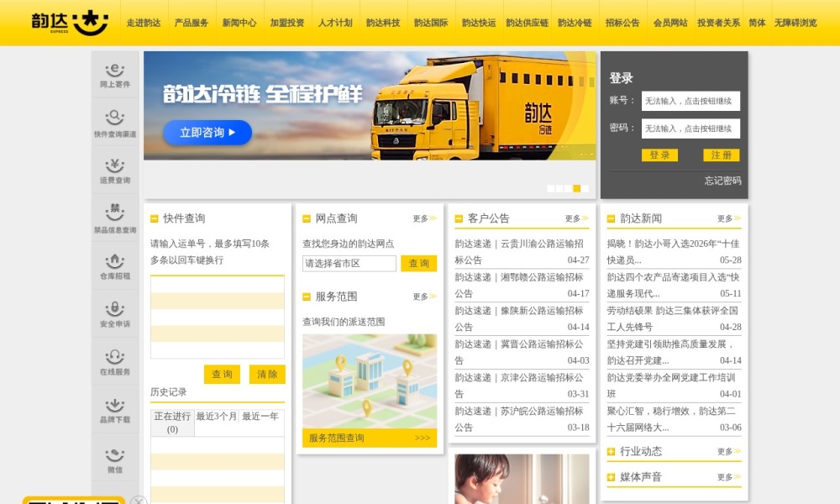Open 加盟投资 menu
The image size is (840, 504).
tap(287, 23)
